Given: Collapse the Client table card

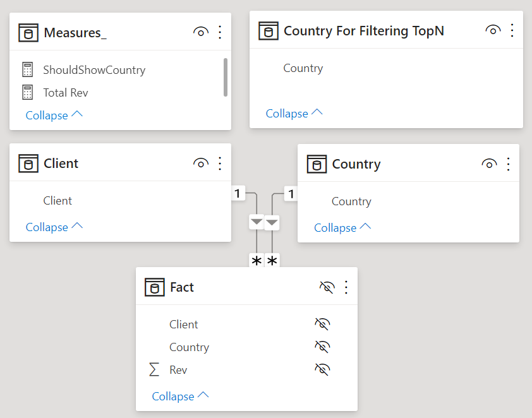Looking at the screenshot, I should (54, 227).
